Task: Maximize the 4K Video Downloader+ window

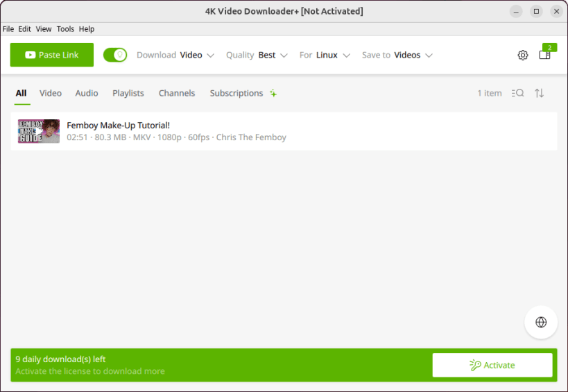Action: pyautogui.click(x=536, y=12)
